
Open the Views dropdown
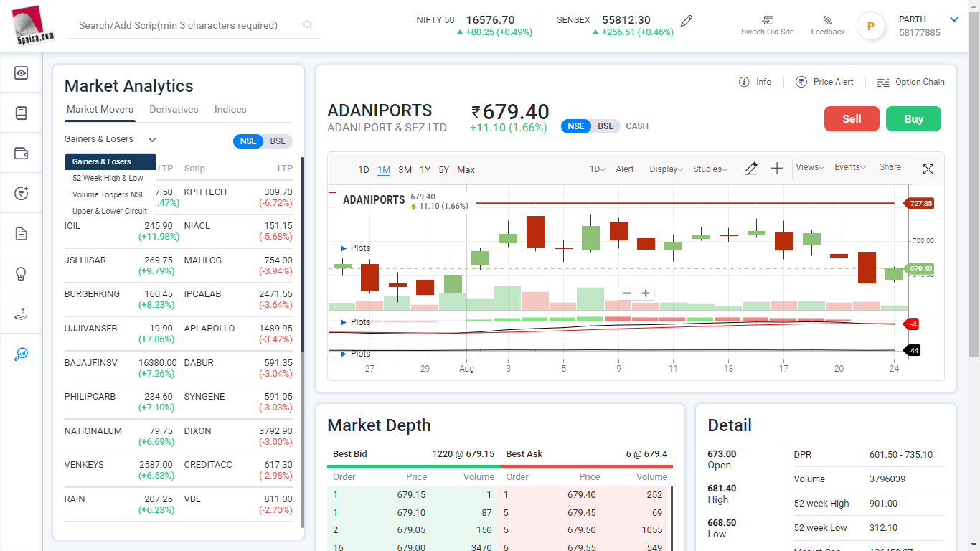pyautogui.click(x=810, y=167)
